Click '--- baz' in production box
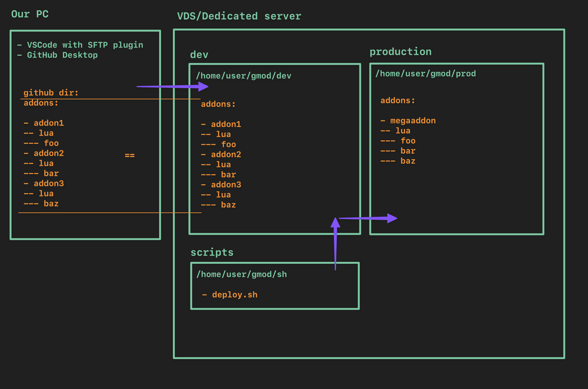The image size is (588, 389). click(398, 161)
